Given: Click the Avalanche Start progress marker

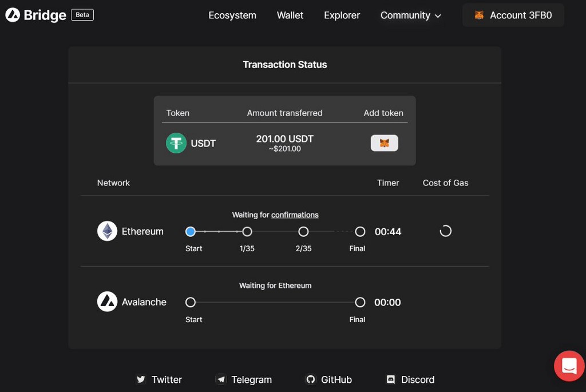Looking at the screenshot, I should tap(191, 302).
